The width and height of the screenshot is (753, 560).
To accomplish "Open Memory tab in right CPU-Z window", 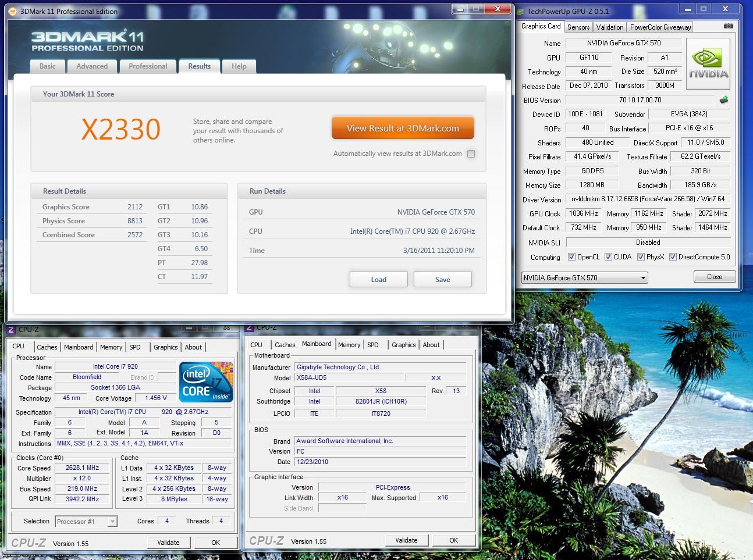I will tap(349, 345).
